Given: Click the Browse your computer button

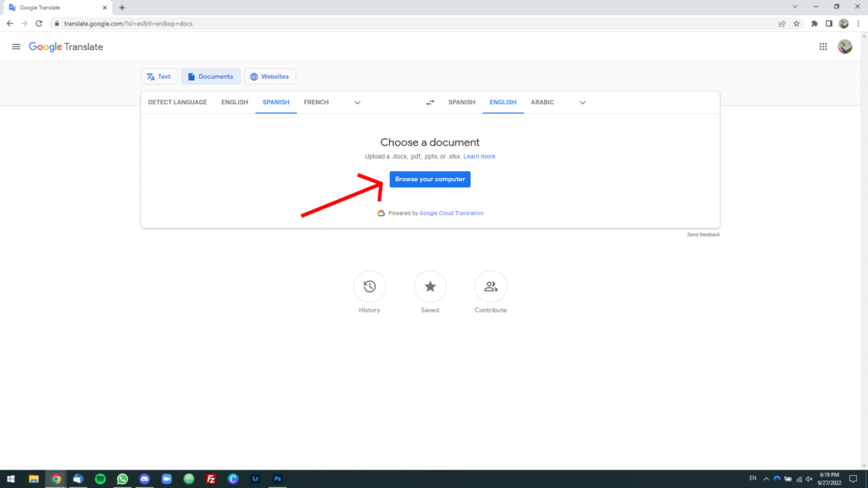Looking at the screenshot, I should point(430,180).
